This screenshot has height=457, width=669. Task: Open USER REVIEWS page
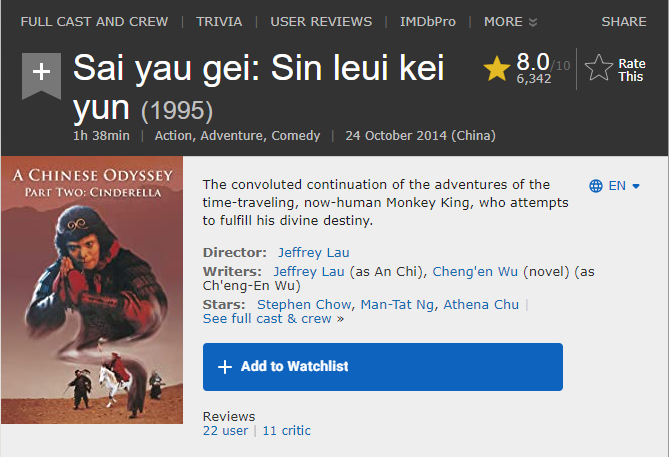coord(321,21)
